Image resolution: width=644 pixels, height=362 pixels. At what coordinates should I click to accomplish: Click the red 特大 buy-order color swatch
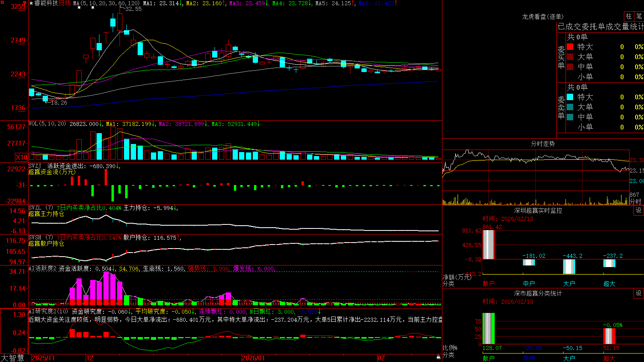(x=570, y=47)
